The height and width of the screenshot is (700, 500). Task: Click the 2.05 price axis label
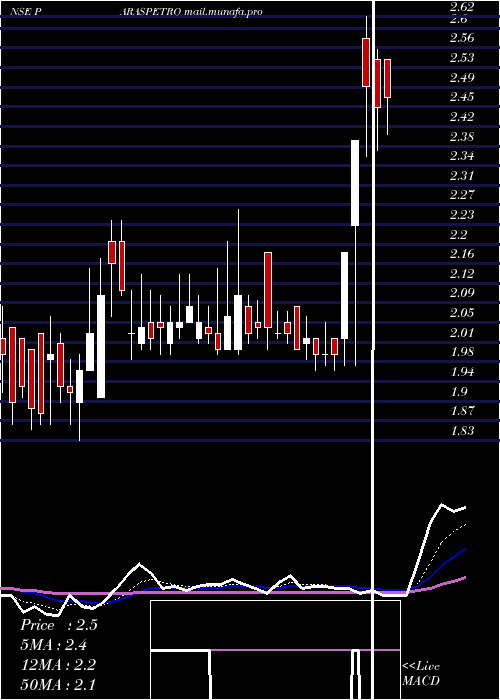point(462,312)
